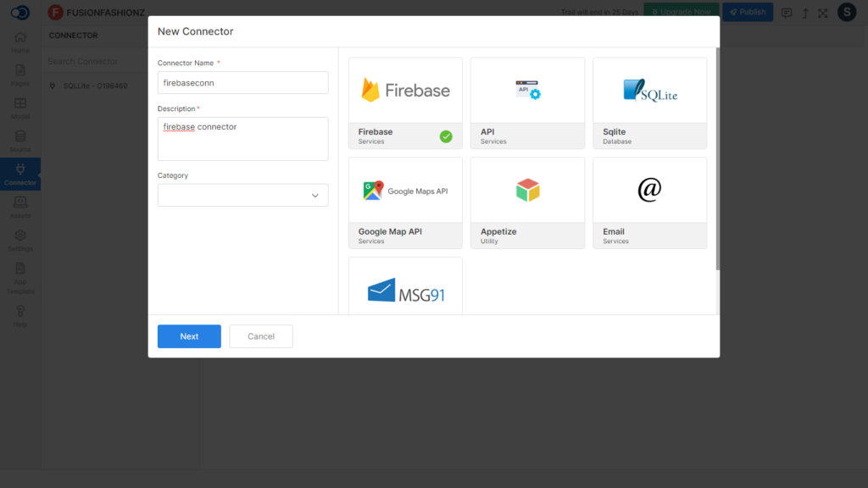Open the Source section in sidebar
This screenshot has width=868, height=488.
[x=20, y=141]
